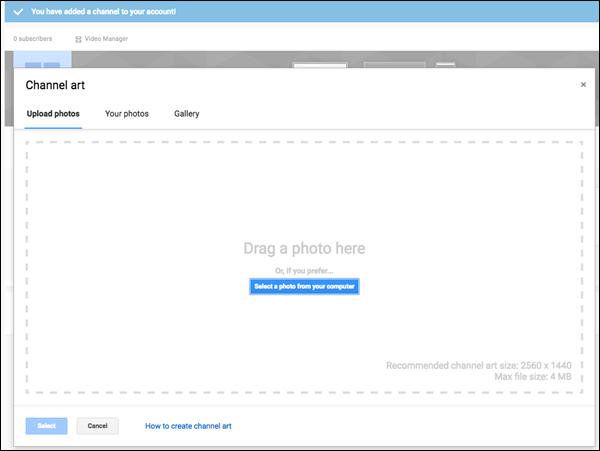This screenshot has width=600, height=451.
Task: Click the 0 subscribers label
Action: pyautogui.click(x=33, y=39)
